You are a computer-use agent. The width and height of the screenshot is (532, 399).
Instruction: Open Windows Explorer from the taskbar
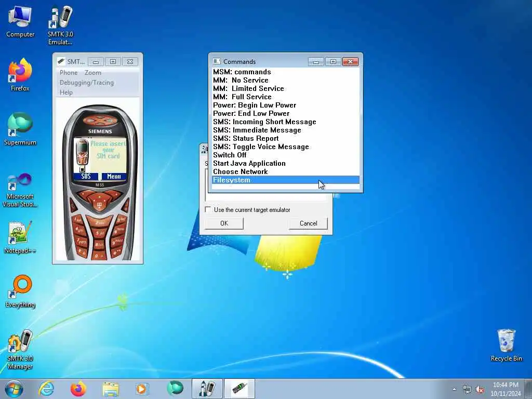pyautogui.click(x=111, y=389)
